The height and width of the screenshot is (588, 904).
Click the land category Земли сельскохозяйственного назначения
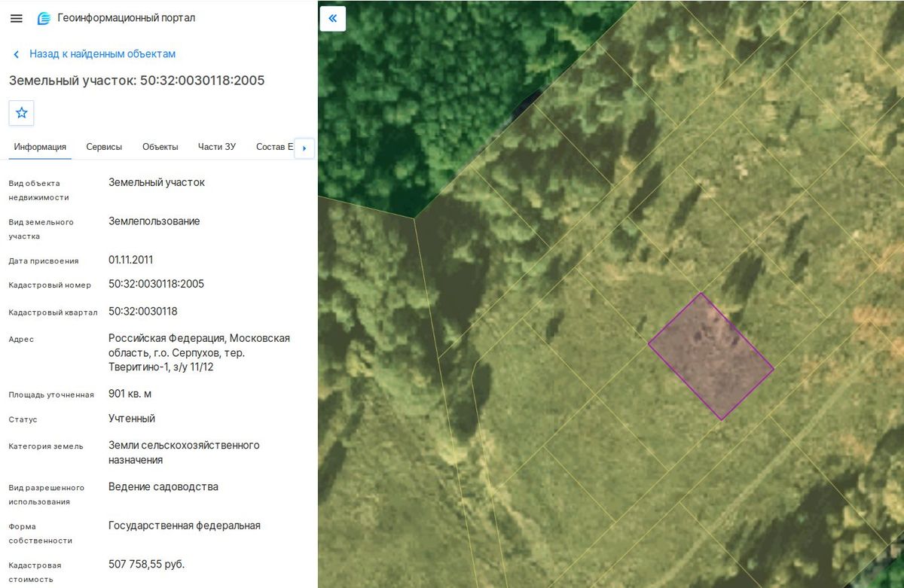[x=184, y=452]
